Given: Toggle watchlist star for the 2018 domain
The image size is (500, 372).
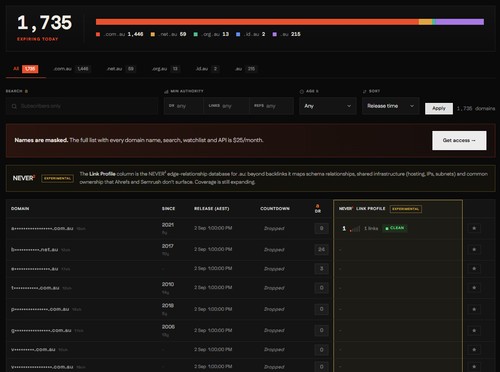Looking at the screenshot, I should pyautogui.click(x=474, y=309).
